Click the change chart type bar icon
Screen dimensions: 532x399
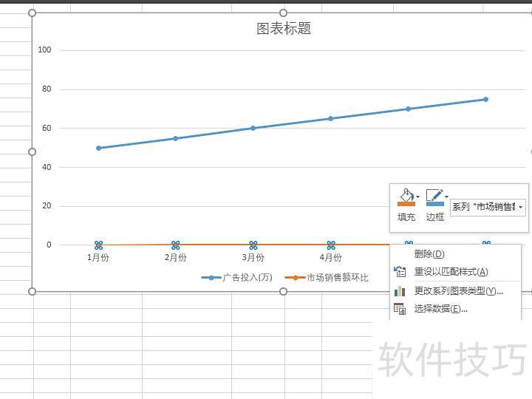click(x=400, y=291)
